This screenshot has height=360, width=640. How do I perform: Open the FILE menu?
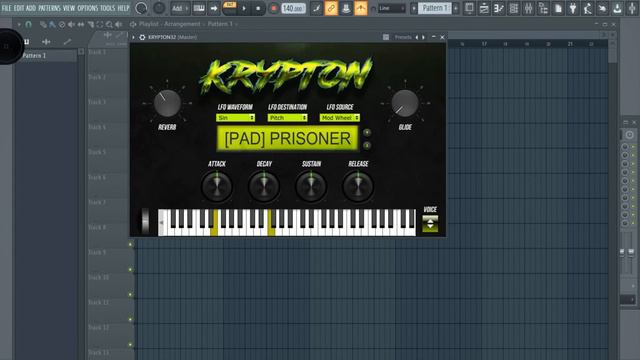coord(6,8)
